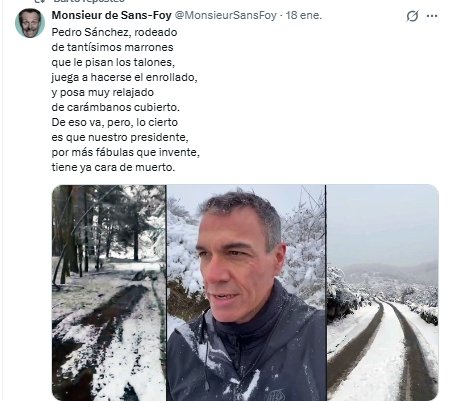Click the final line 'tiene ya cara de muerto.'

pyautogui.click(x=113, y=167)
